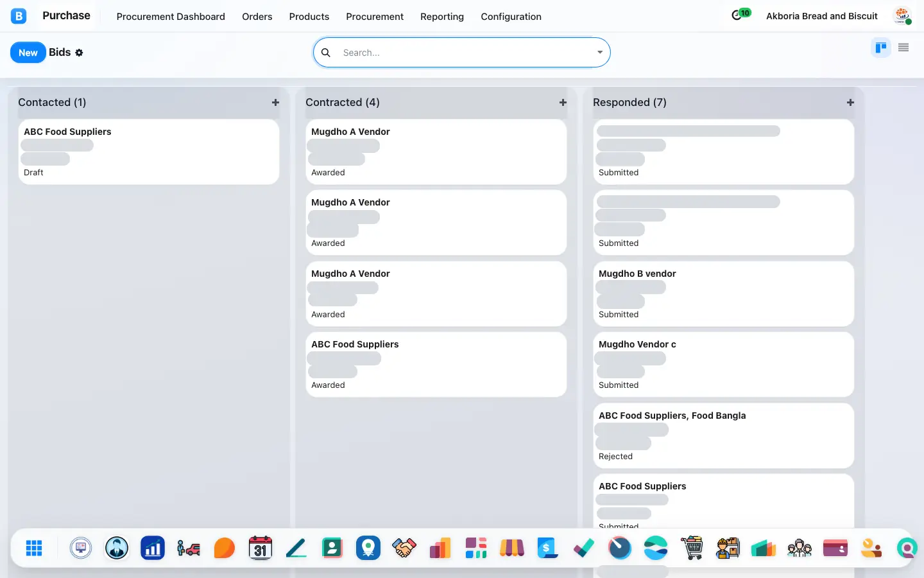Open the group of people employees app
The image size is (924, 578).
pyautogui.click(x=800, y=548)
